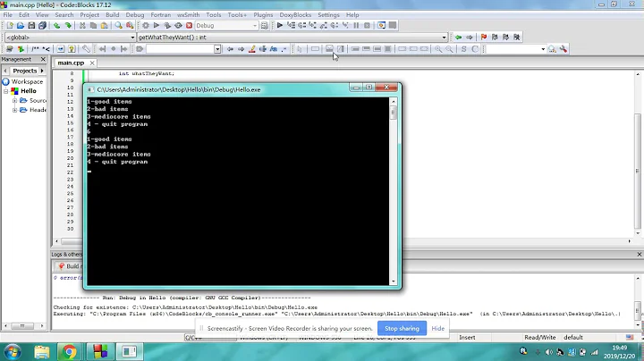Close the Management panel
The image size is (644, 361).
point(43,60)
